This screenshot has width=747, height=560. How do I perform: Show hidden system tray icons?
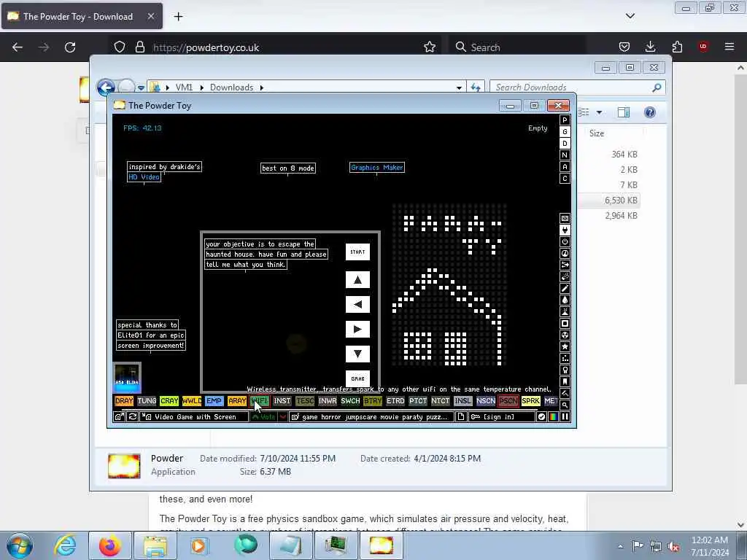(620, 546)
